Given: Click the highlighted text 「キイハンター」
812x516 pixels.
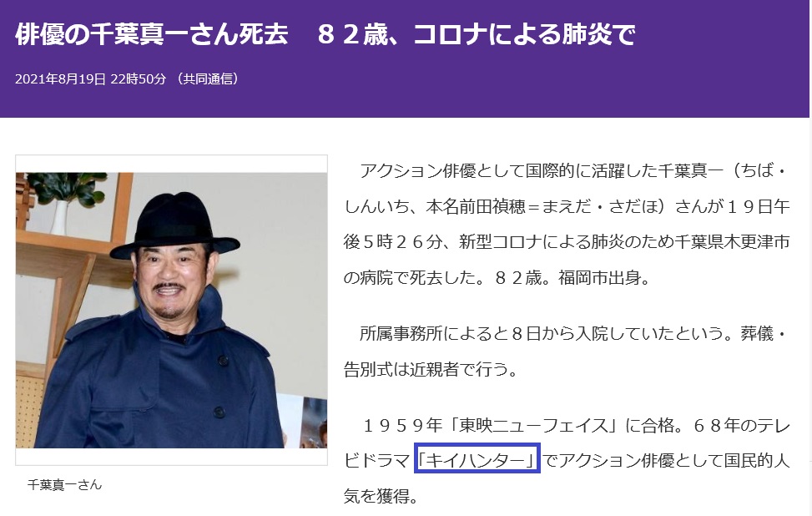Looking at the screenshot, I should point(477,458).
